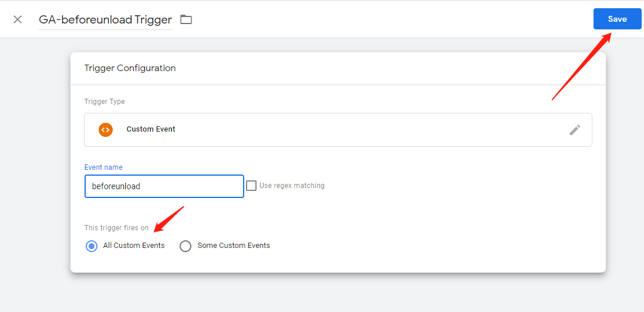Save the trigger with the Save button

coord(618,19)
